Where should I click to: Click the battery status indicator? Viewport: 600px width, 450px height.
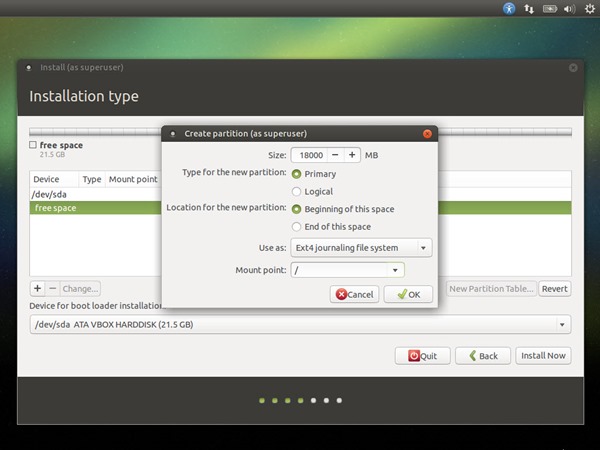(x=549, y=8)
